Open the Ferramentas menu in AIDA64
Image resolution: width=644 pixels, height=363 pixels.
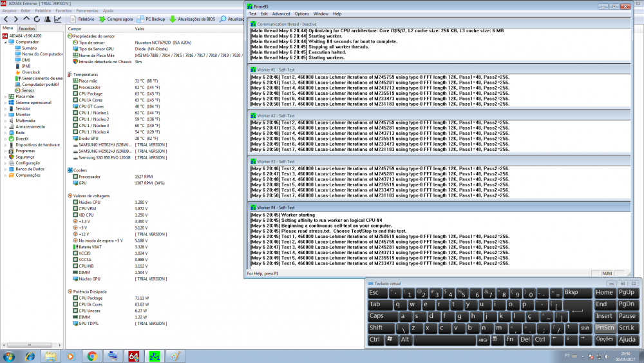tap(87, 11)
